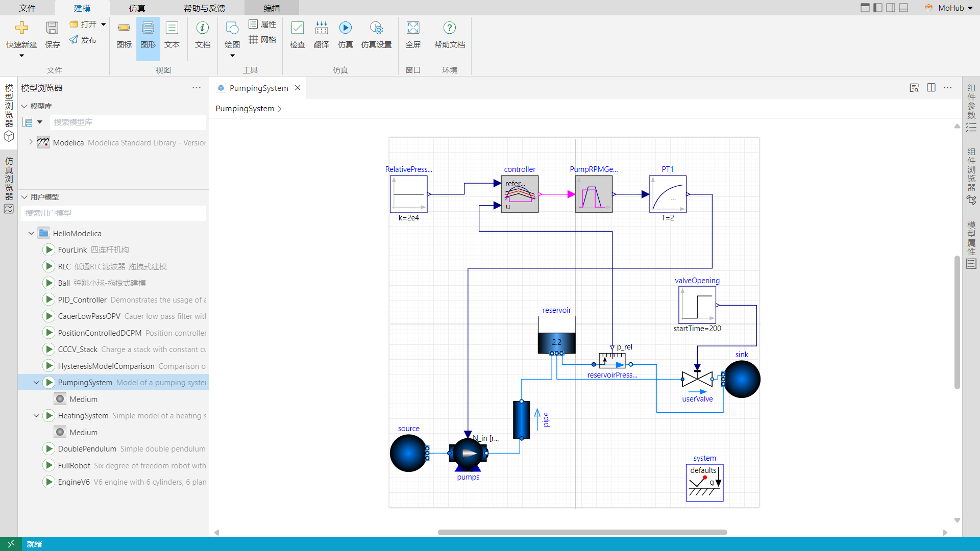Toggle the left panel layout icon

pyautogui.click(x=878, y=8)
